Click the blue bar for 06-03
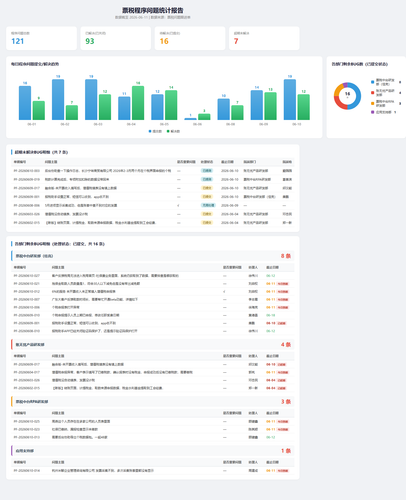The width and height of the screenshot is (406, 500). click(x=91, y=100)
